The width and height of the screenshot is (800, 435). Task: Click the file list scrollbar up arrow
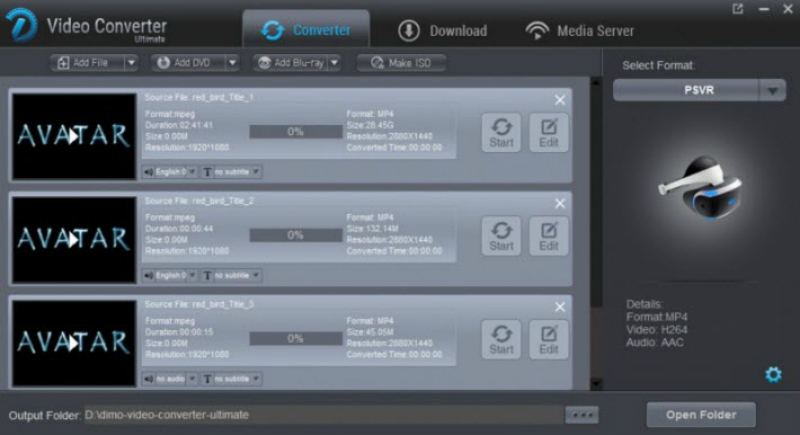click(596, 82)
